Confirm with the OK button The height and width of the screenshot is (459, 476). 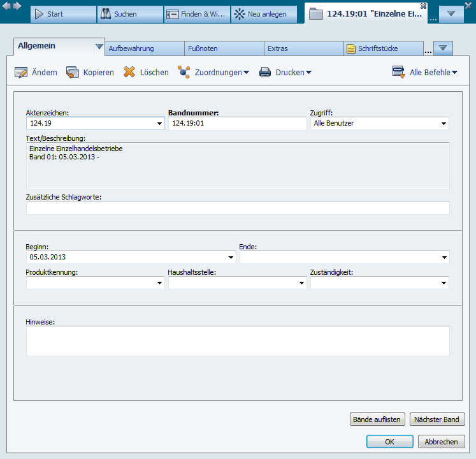[x=389, y=442]
